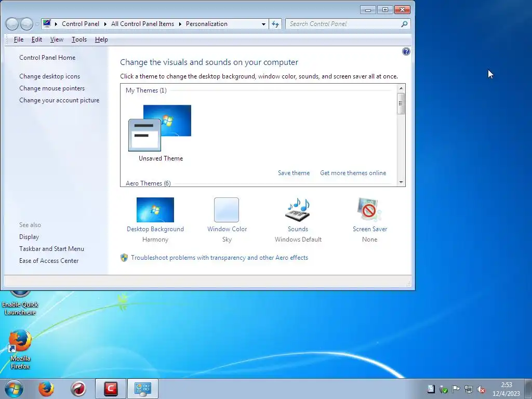Viewport: 532px width, 399px height.
Task: Click the Refresh button beside the address bar
Action: [275, 24]
